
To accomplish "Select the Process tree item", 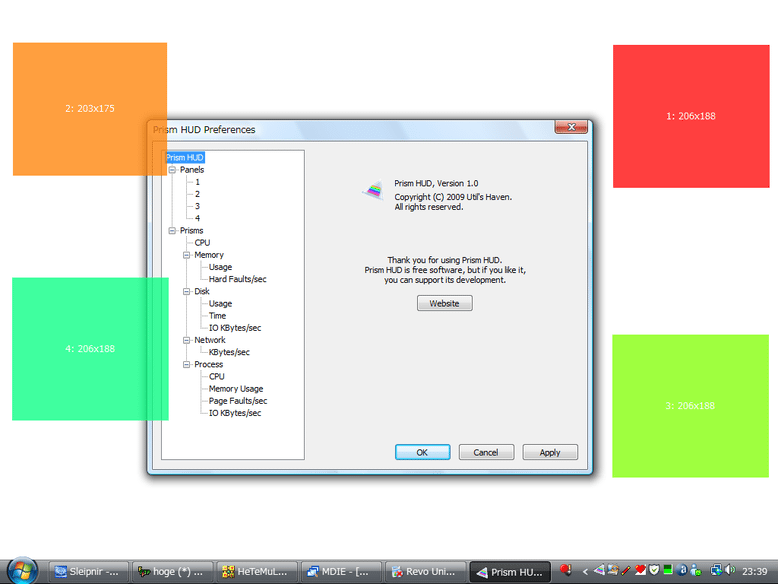I will 209,364.
